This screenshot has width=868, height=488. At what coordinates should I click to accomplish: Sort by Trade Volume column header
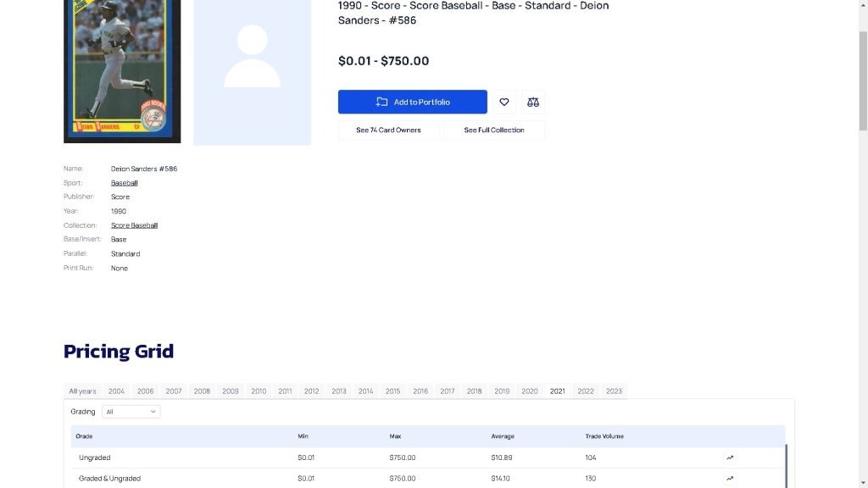pos(604,436)
